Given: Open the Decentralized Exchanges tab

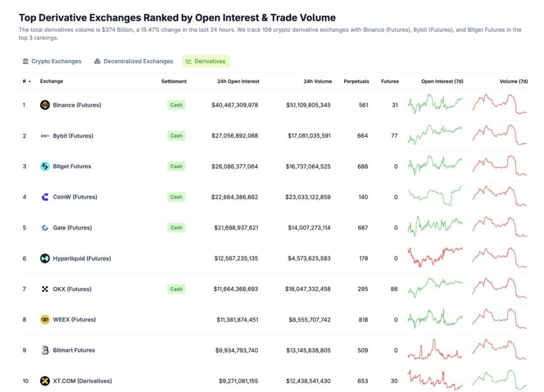Looking at the screenshot, I should point(133,61).
